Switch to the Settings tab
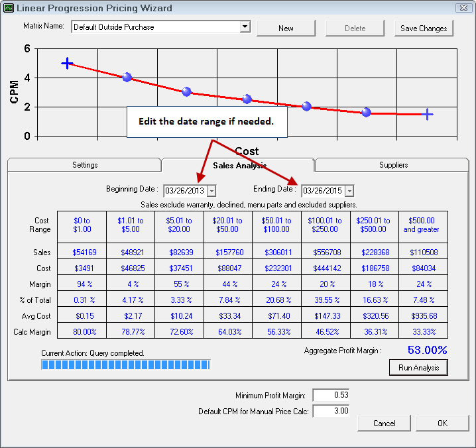Image resolution: width=476 pixels, height=448 pixels. pyautogui.click(x=85, y=165)
